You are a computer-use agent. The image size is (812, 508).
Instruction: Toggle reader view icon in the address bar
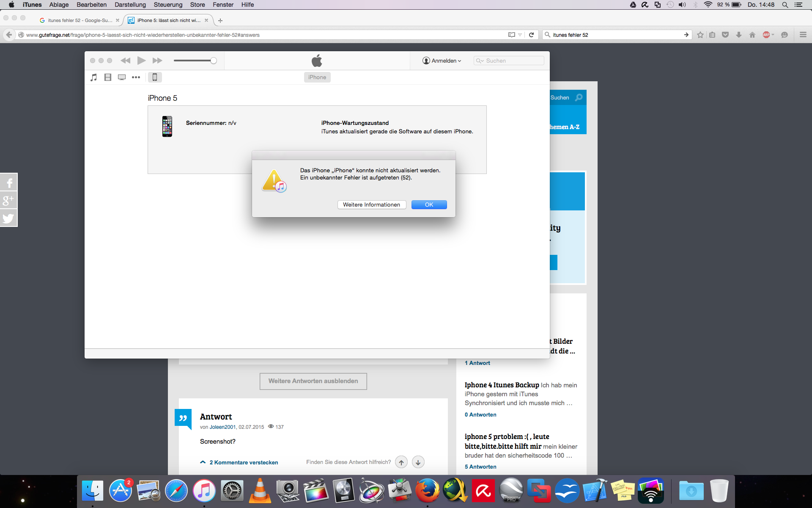[512, 35]
